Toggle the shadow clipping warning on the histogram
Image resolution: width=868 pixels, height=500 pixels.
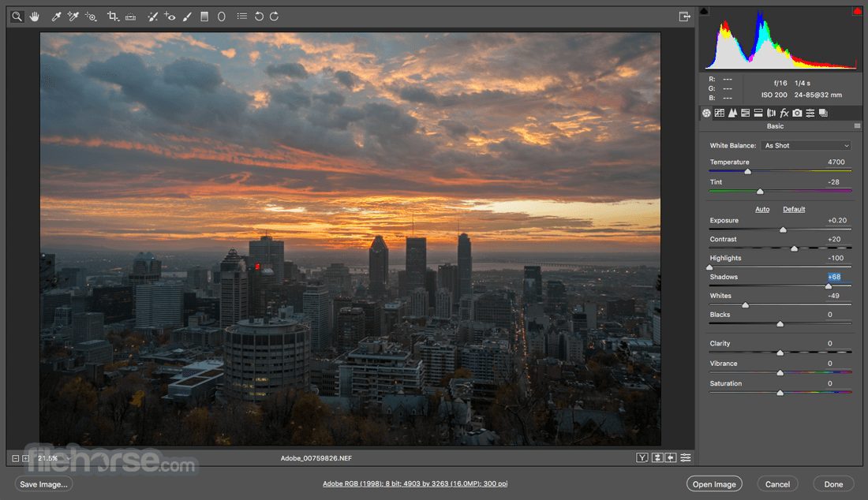(705, 10)
